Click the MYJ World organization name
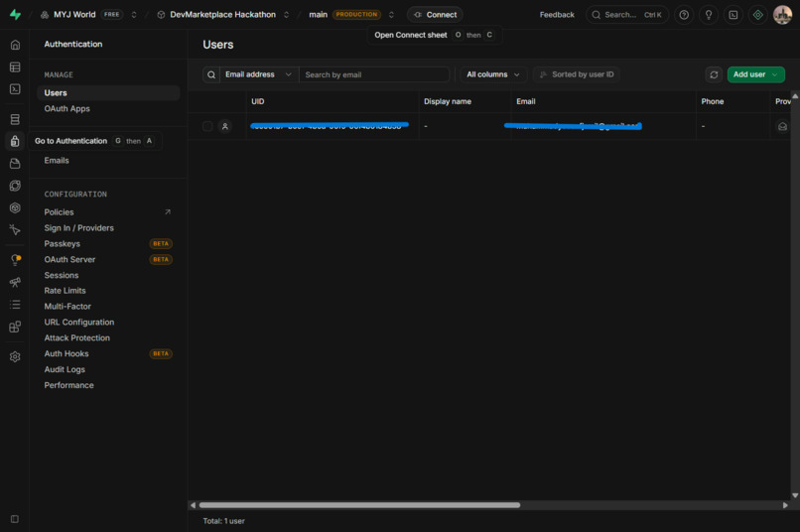800x532 pixels. [x=74, y=15]
